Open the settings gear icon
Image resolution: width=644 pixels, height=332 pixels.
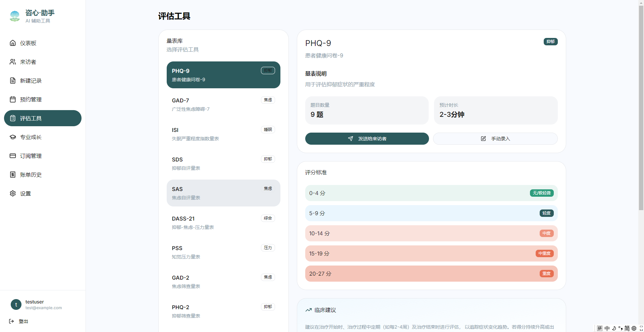click(13, 193)
